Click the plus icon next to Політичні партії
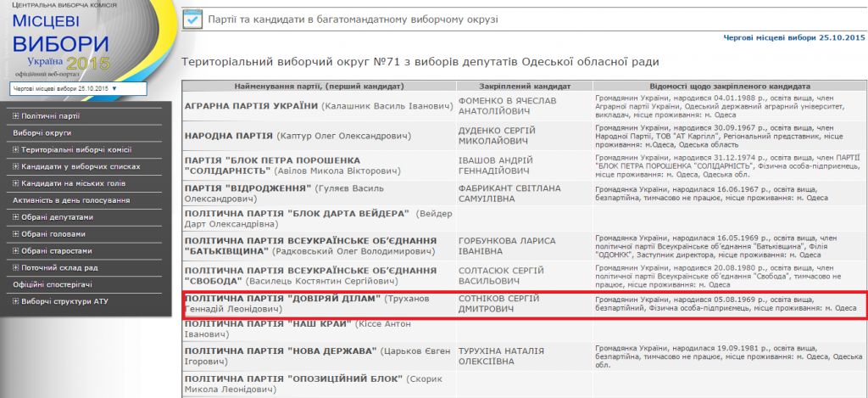This screenshot has height=398, width=868. [x=16, y=116]
